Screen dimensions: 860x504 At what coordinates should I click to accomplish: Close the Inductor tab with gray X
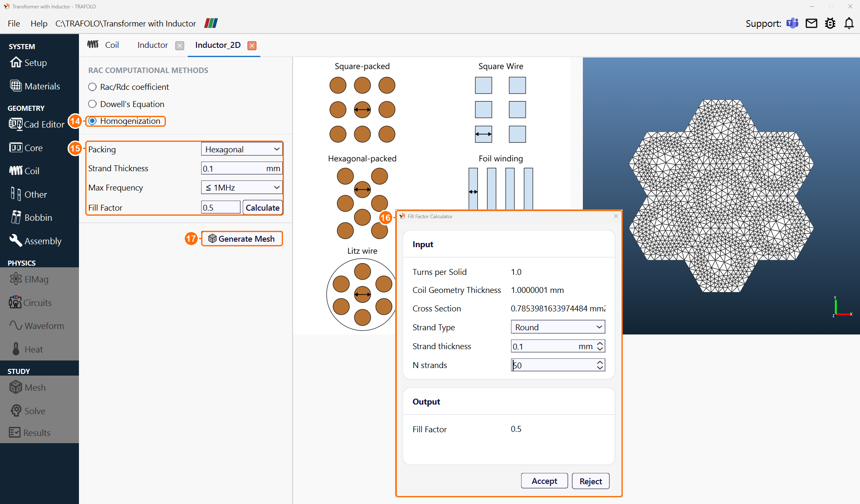(180, 46)
